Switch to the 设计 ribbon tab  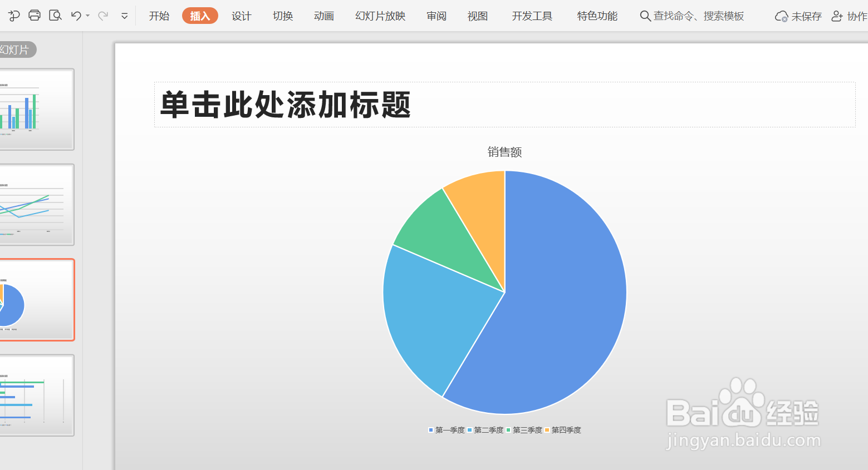(241, 16)
